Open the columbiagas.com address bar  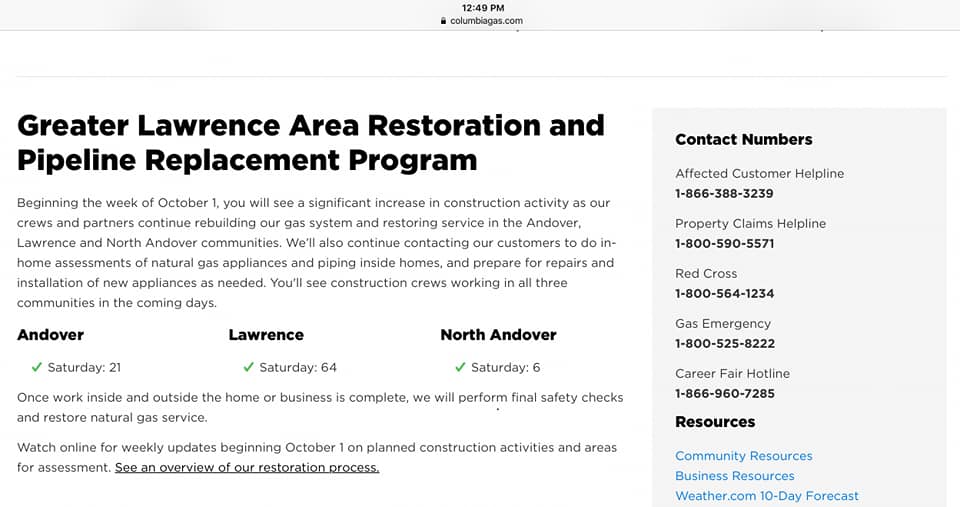(x=482, y=21)
